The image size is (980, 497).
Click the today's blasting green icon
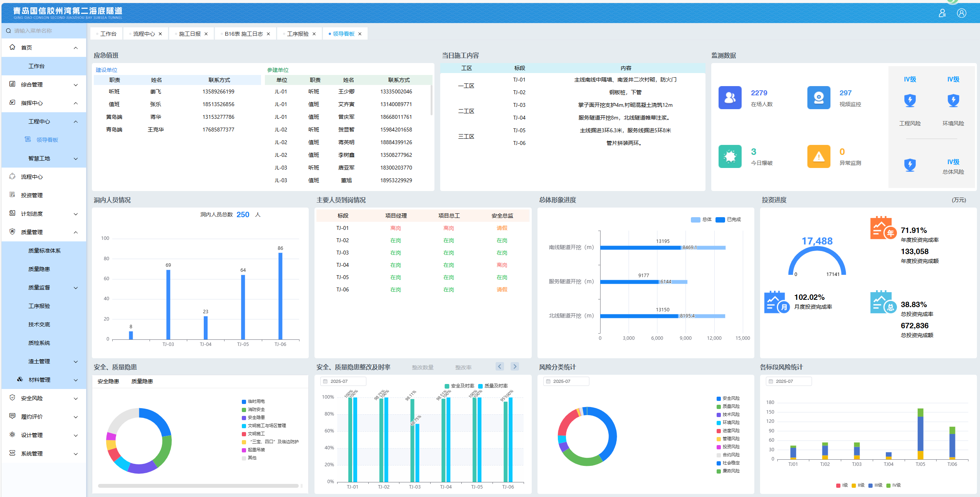pyautogui.click(x=729, y=156)
